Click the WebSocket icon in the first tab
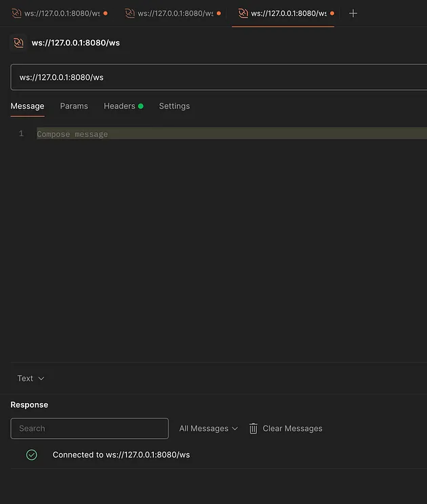This screenshot has width=427, height=504. pos(16,14)
